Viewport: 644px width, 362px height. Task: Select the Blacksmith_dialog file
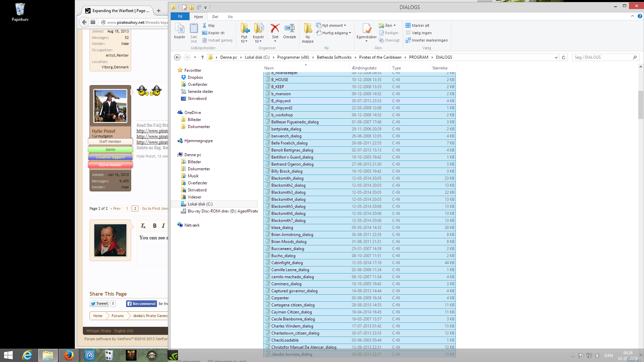coord(360,178)
